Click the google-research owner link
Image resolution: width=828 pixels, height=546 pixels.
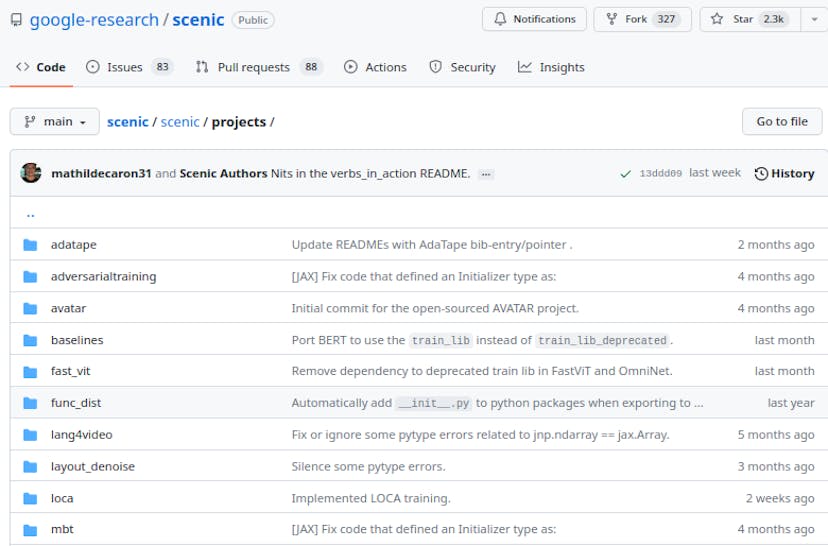tap(94, 20)
